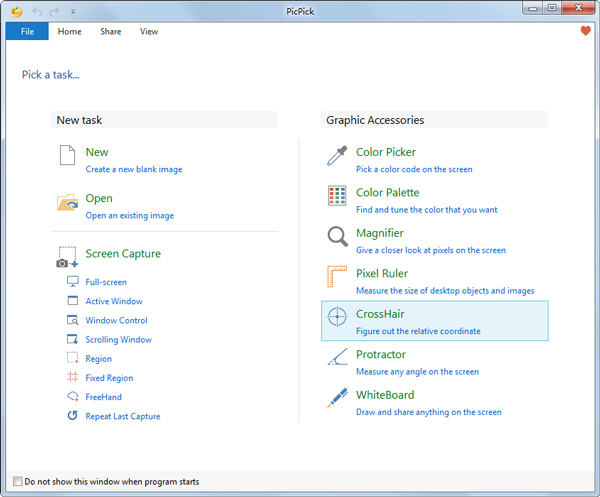Maximize the PicPick window

point(552,8)
